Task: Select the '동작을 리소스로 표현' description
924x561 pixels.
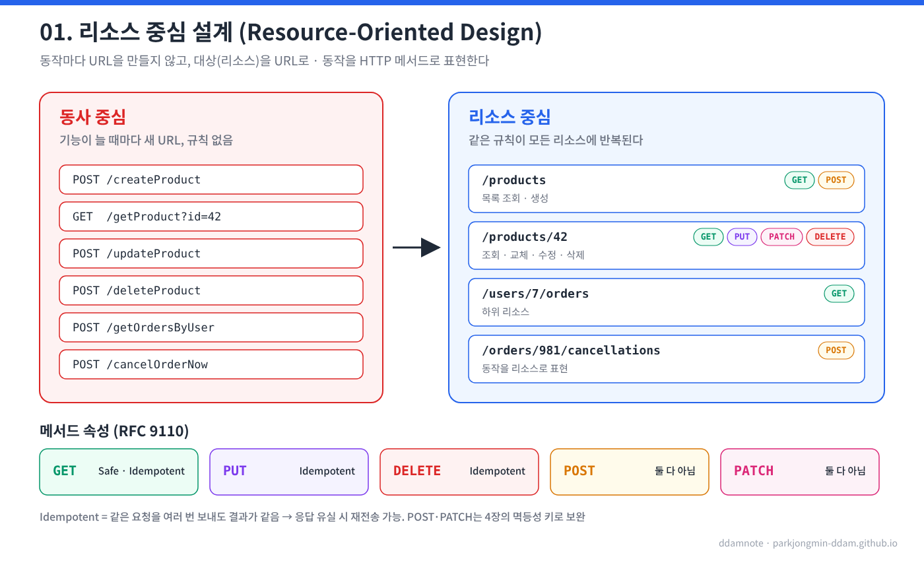Action: (525, 368)
